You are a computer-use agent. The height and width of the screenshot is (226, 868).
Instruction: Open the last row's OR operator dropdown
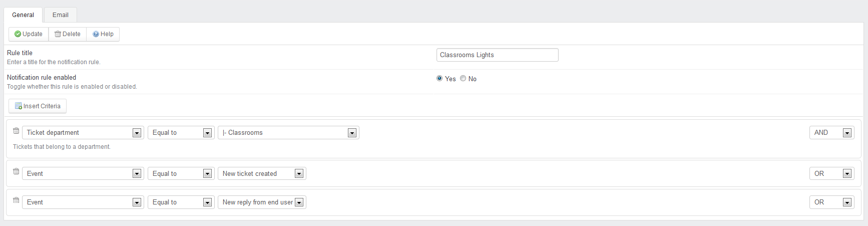pos(831,202)
